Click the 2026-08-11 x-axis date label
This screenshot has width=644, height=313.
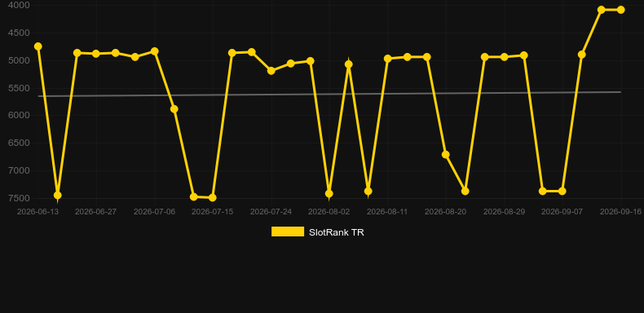[x=387, y=212]
